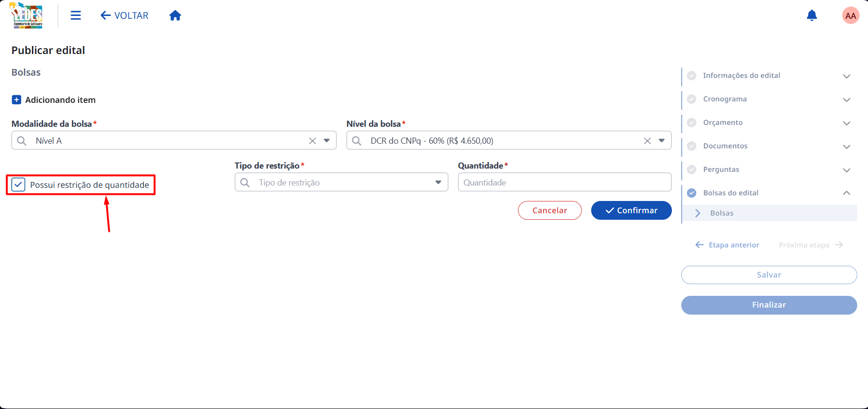Screen dimensions: 868x409
Task: Expand the Perguntas section chevron
Action: point(846,170)
